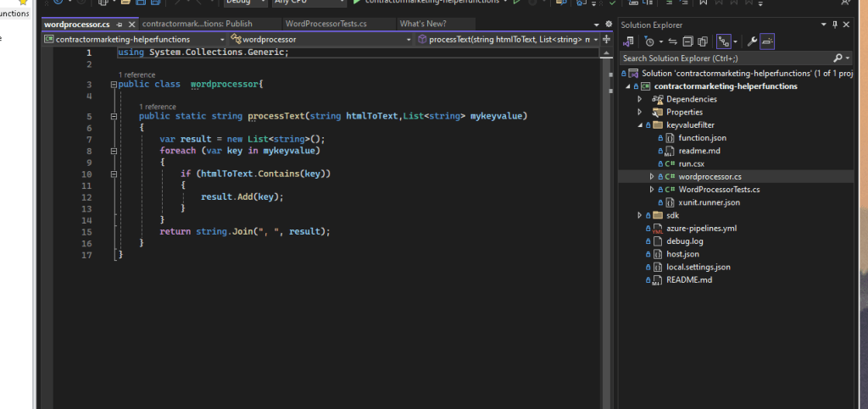Open editor tab settings gear
The width and height of the screenshot is (868, 409).
[609, 25]
